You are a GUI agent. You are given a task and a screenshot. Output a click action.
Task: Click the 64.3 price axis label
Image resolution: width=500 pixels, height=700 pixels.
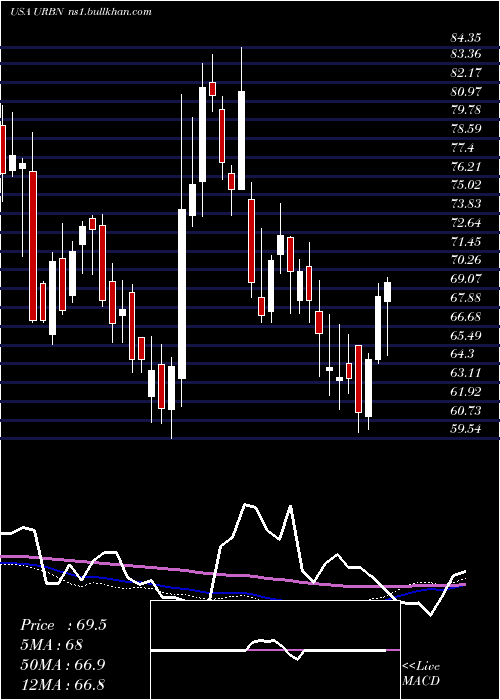[x=462, y=354]
